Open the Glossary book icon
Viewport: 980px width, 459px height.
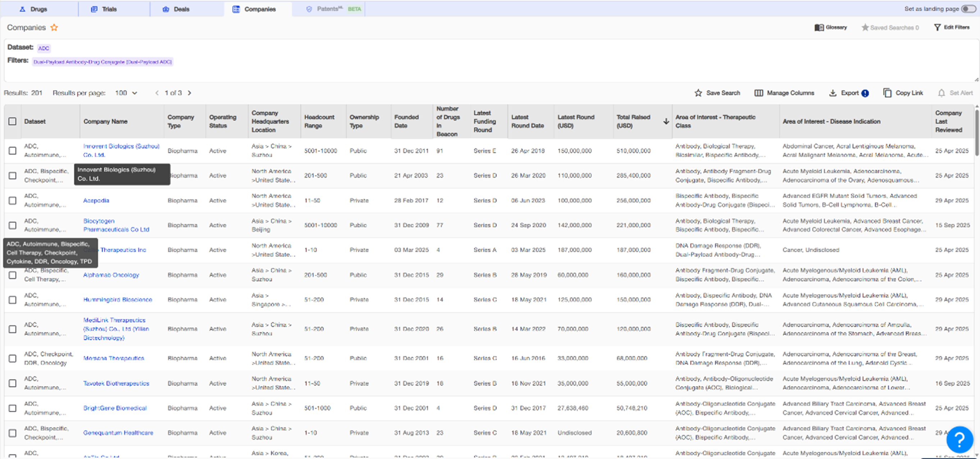pos(819,27)
